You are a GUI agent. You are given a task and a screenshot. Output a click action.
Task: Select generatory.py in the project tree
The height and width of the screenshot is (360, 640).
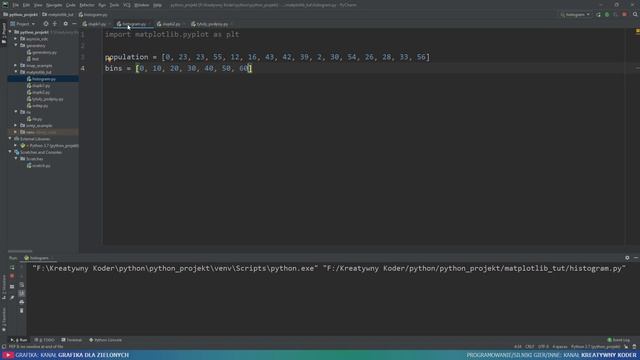click(41, 52)
